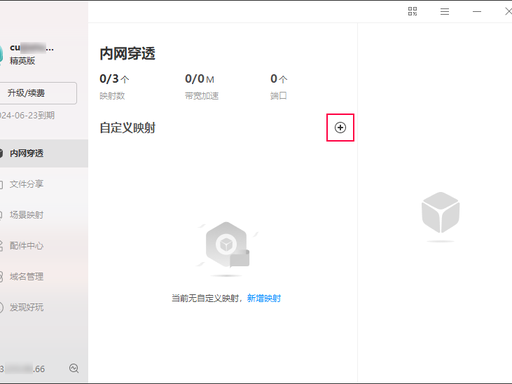512x384 pixels.
Task: Click the account name starting with cu
Action: [x=32, y=48]
